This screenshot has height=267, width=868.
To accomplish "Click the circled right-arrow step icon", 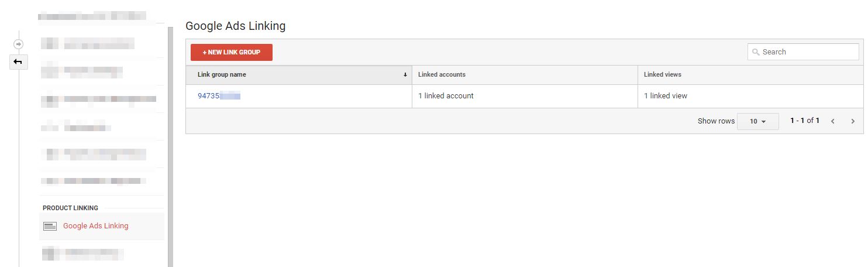I will (x=18, y=44).
